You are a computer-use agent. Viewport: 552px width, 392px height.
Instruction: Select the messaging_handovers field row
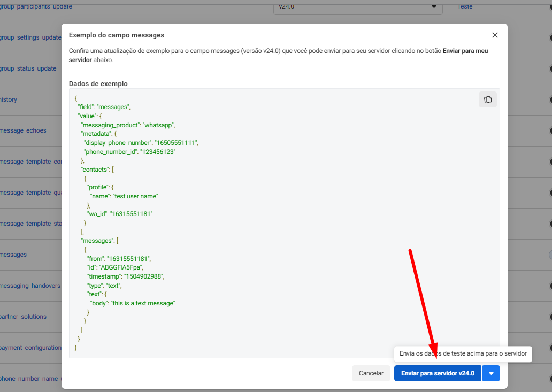(x=30, y=286)
